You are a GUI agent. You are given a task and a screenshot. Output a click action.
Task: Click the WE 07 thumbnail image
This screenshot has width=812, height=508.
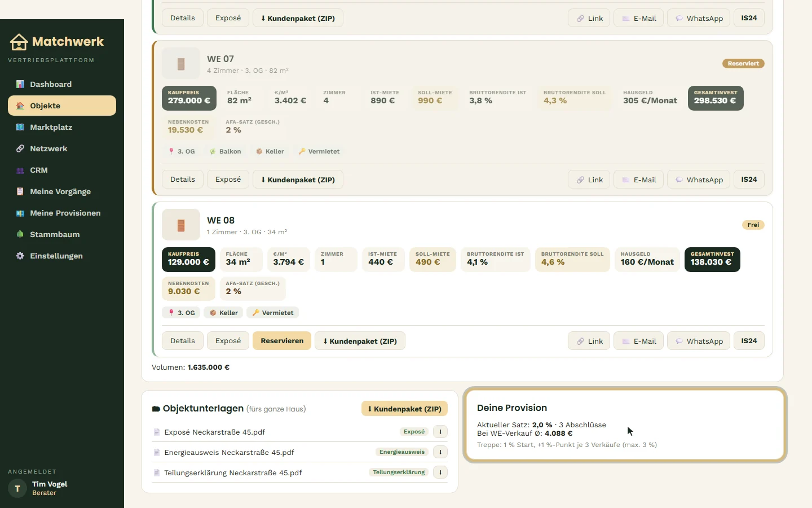(x=181, y=63)
